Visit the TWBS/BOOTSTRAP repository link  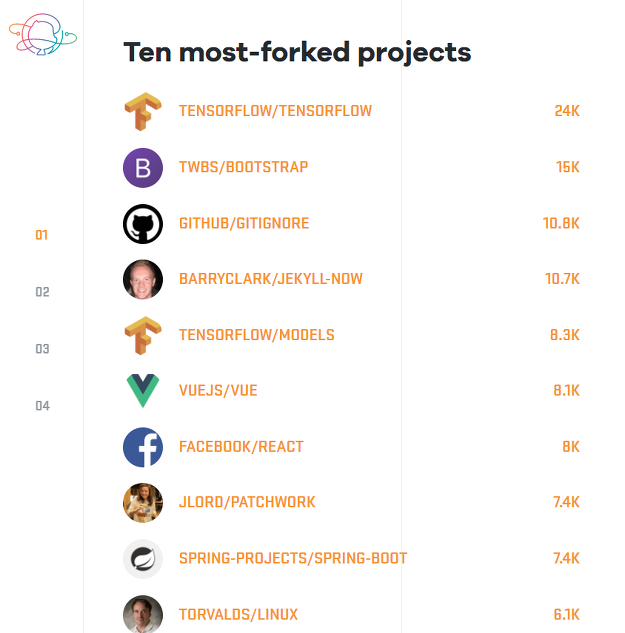tap(243, 167)
